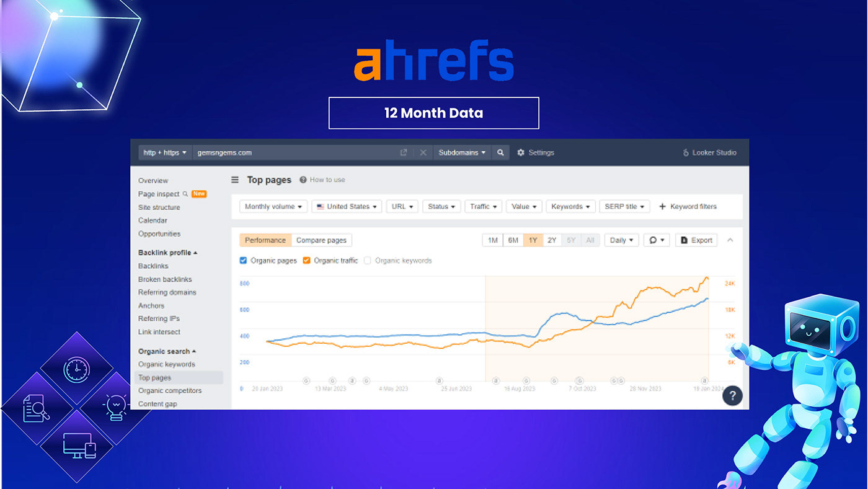
Task: Open Content gap in the sidebar
Action: click(157, 404)
